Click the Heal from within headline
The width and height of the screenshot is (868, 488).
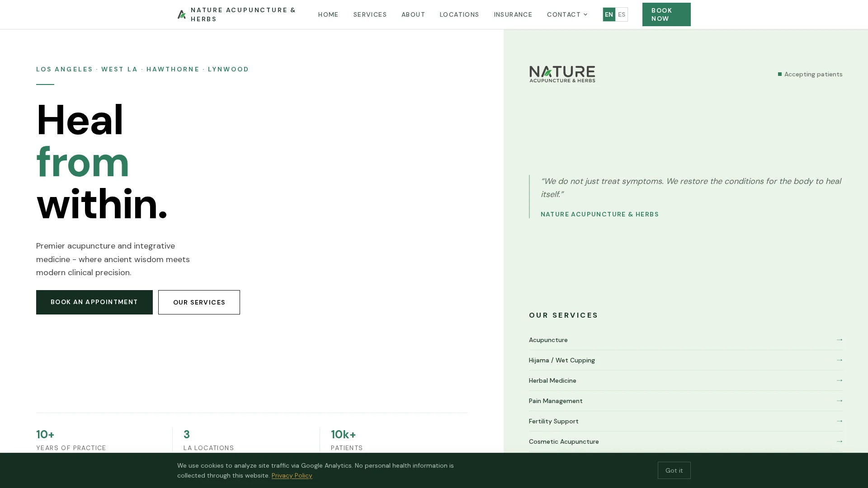coord(102,162)
